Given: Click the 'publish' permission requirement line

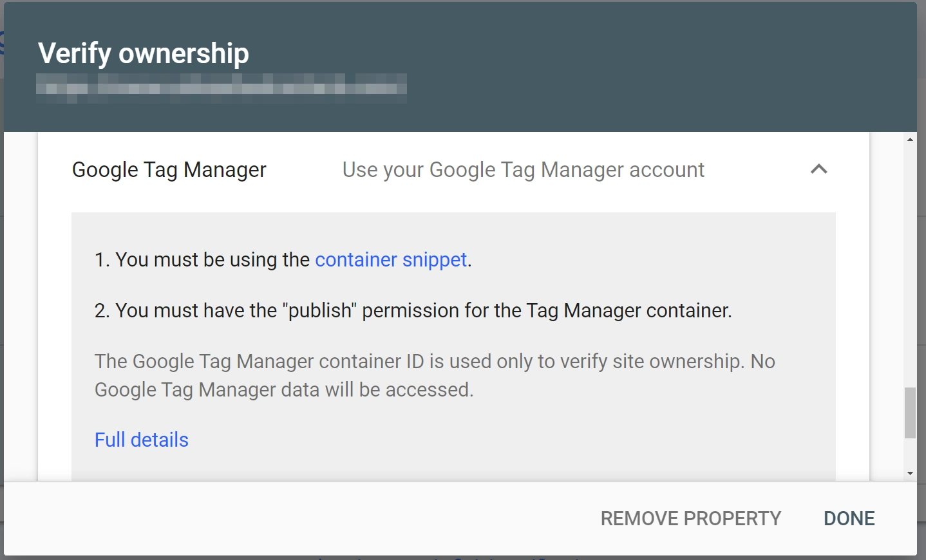Looking at the screenshot, I should click(413, 310).
